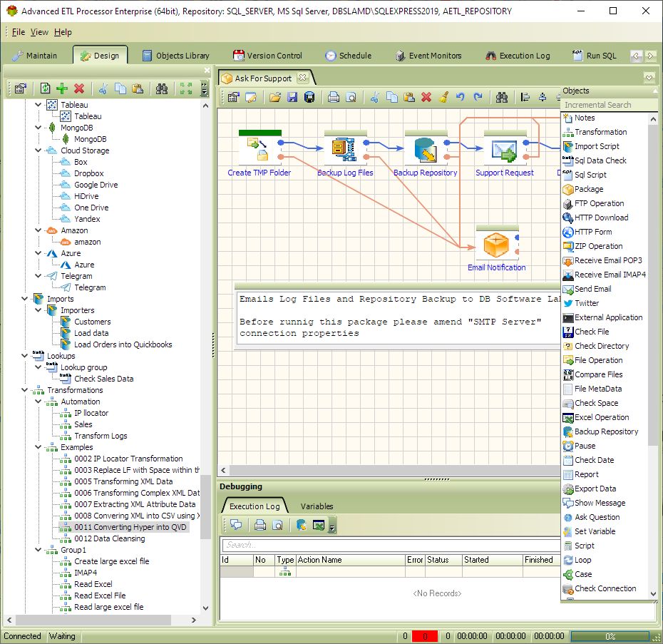
Task: Open the Run SQL tab
Action: coord(595,56)
